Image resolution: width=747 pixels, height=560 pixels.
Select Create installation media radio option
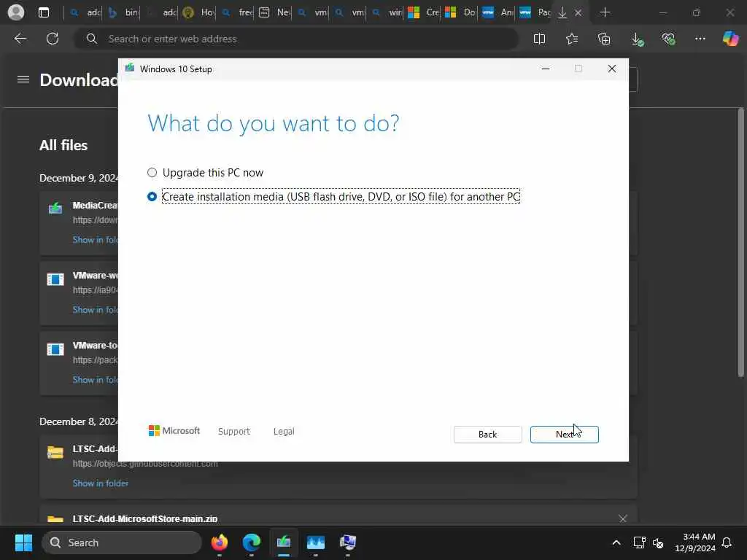(152, 197)
